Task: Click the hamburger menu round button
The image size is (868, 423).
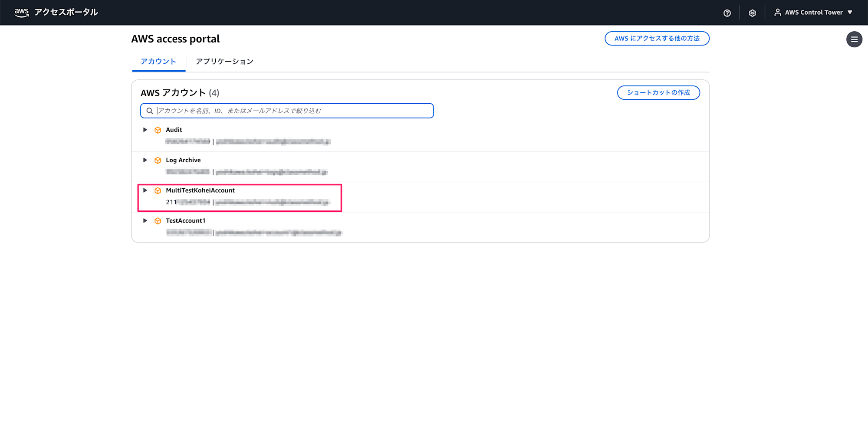Action: [854, 39]
